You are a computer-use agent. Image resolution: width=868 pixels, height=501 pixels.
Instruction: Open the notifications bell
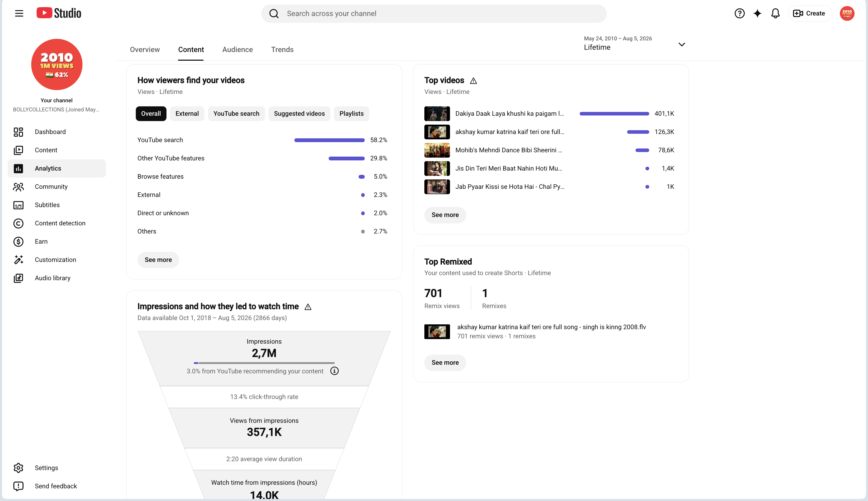click(x=775, y=13)
